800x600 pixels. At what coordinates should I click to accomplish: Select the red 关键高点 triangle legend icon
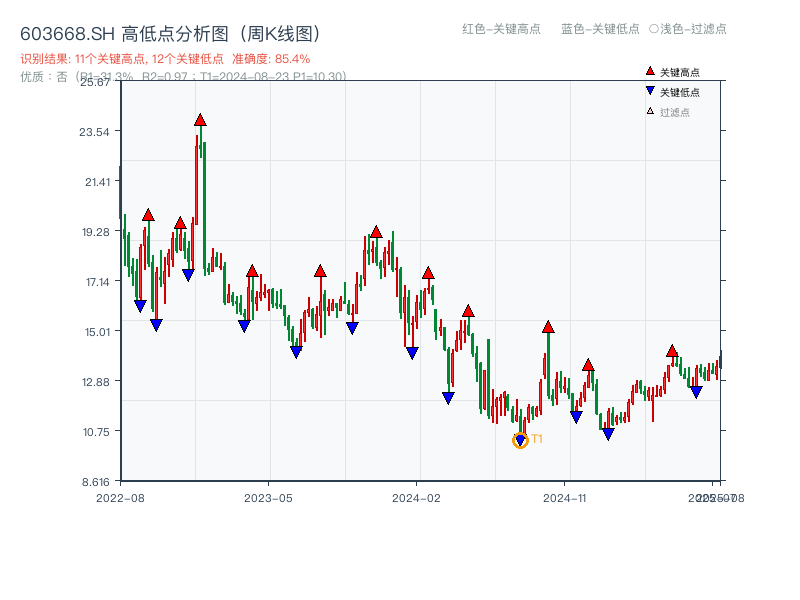(648, 70)
